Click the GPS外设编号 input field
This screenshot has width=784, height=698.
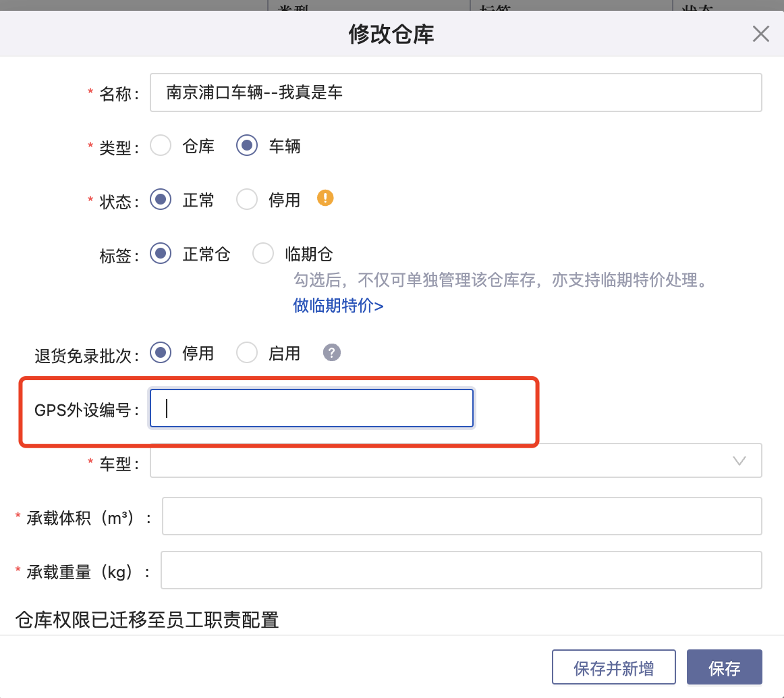pyautogui.click(x=312, y=408)
